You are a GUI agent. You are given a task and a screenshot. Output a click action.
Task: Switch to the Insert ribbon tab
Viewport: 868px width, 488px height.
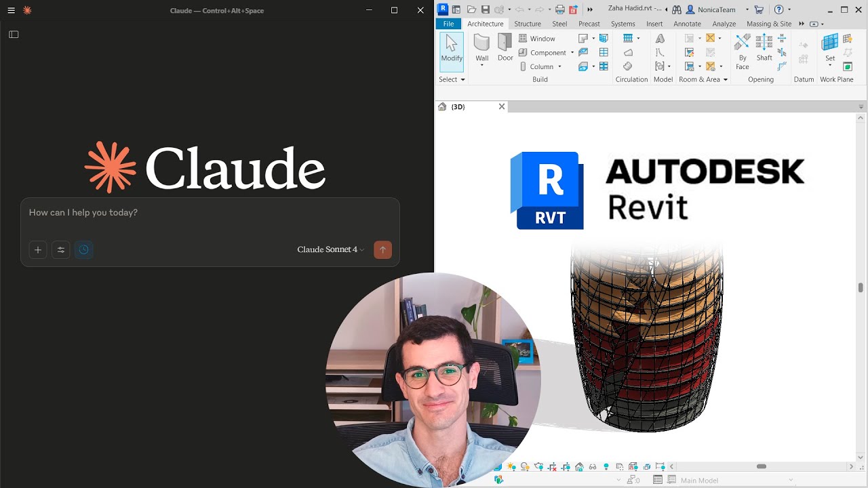tap(654, 24)
